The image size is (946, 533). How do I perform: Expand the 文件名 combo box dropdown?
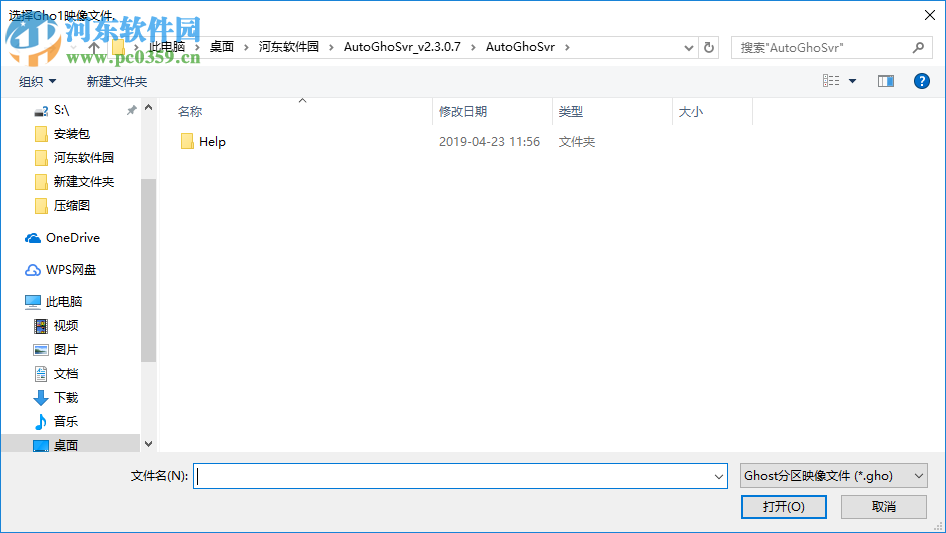coord(719,476)
